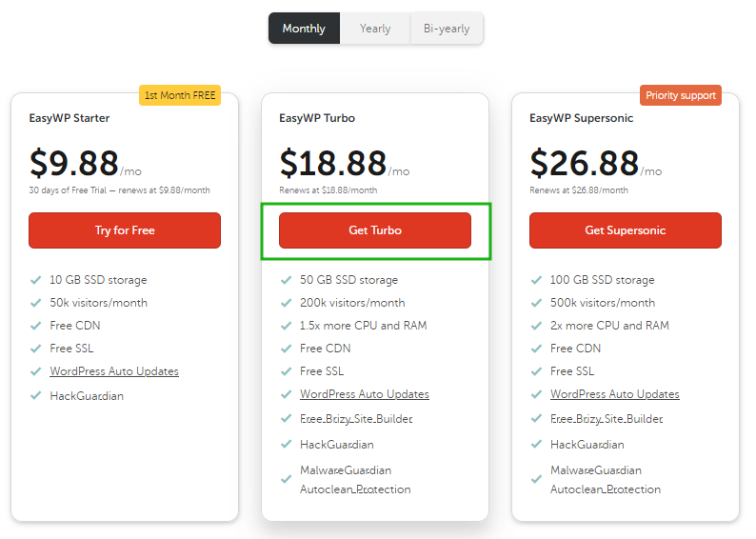Open WordPress Auto Updates link in Supersonic plan
The image size is (756, 539).
[x=615, y=394]
